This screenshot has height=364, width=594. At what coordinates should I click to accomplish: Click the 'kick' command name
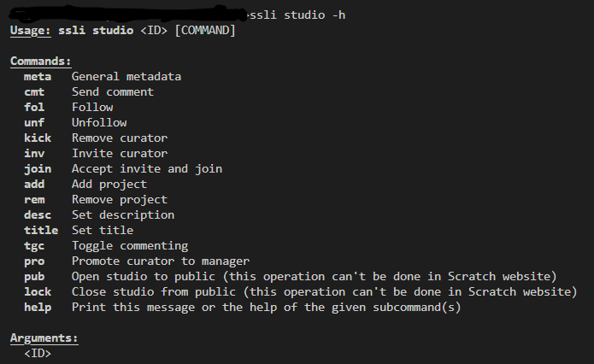pyautogui.click(x=38, y=138)
